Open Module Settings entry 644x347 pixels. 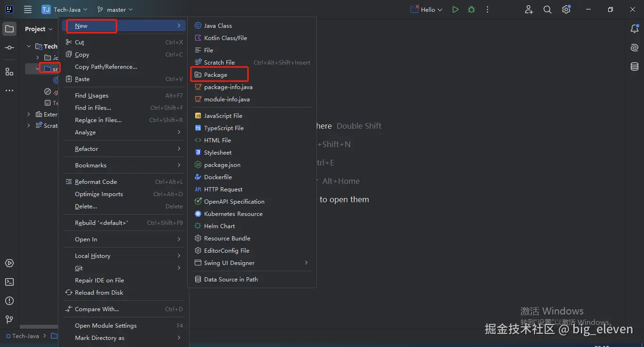(124, 325)
